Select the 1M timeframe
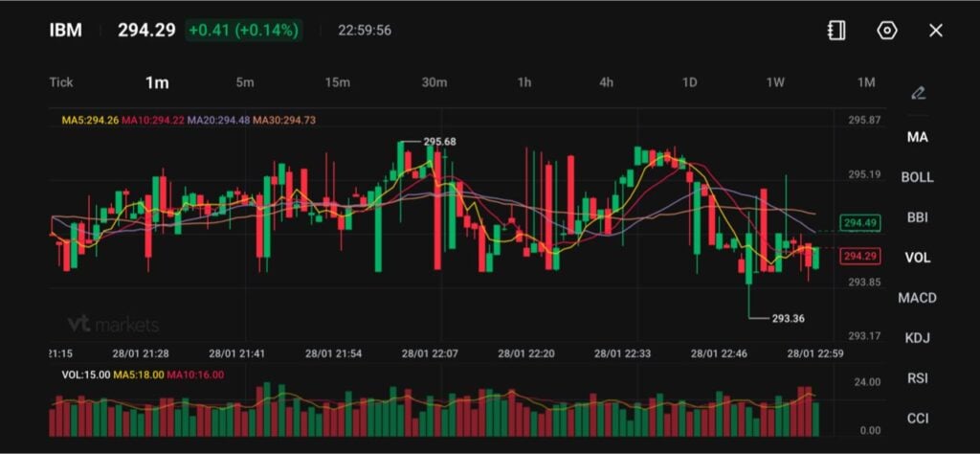The height and width of the screenshot is (454, 980). (x=866, y=82)
